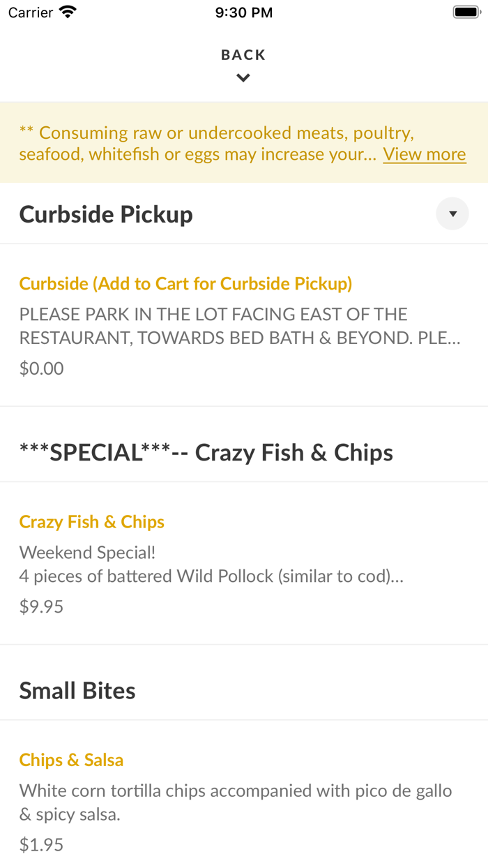Image resolution: width=488 pixels, height=868 pixels.
Task: Click the SPECIAL Crazy Fish & Chips heading
Action: tap(206, 451)
